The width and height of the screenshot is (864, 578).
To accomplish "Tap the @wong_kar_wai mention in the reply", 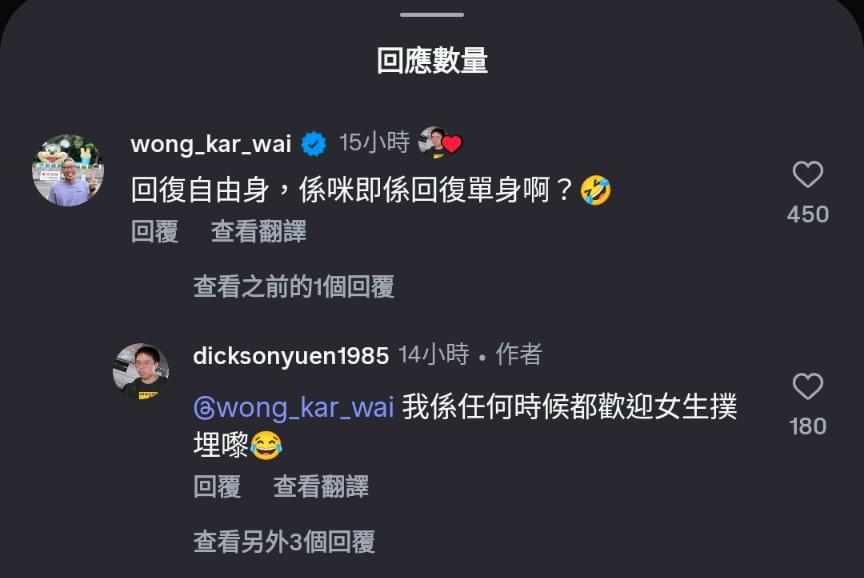I will [294, 408].
